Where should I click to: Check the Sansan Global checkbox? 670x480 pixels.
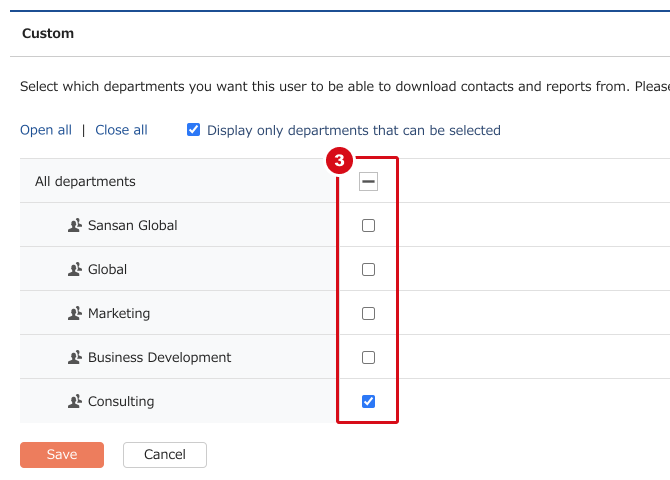[x=368, y=225]
